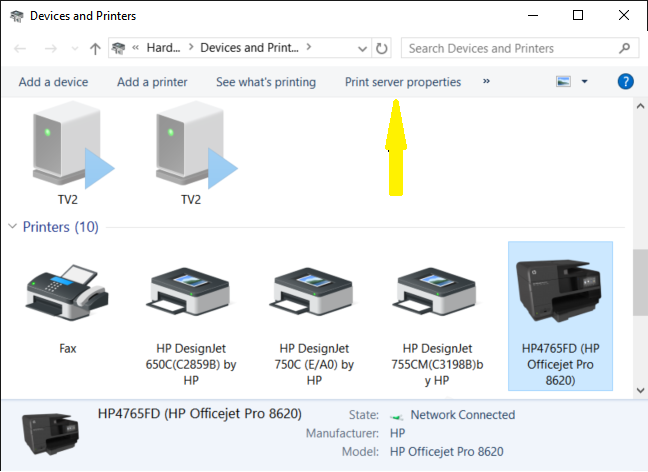Screen dimensions: 648x472
Task: Click the vertical scrollbar thumb
Action: coord(640,283)
